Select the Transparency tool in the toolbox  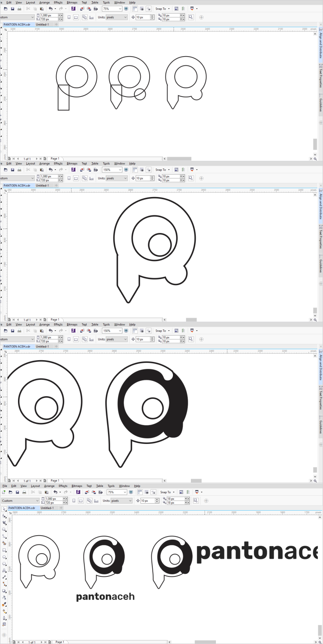(4, 597)
